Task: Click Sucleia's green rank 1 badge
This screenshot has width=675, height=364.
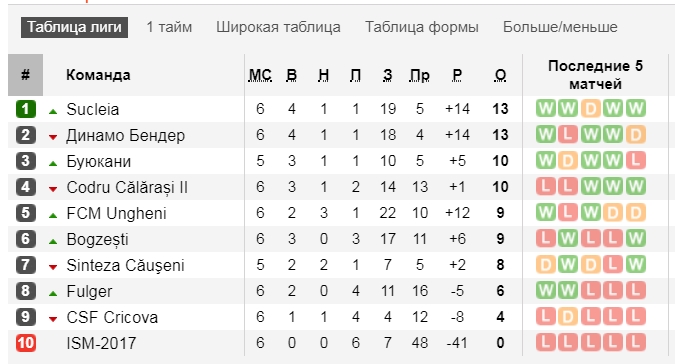Action: click(25, 109)
